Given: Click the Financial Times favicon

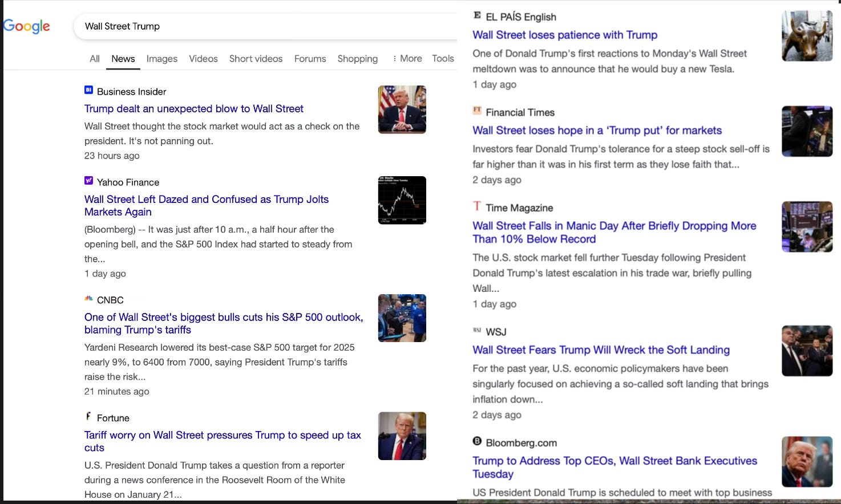Looking at the screenshot, I should (x=477, y=111).
